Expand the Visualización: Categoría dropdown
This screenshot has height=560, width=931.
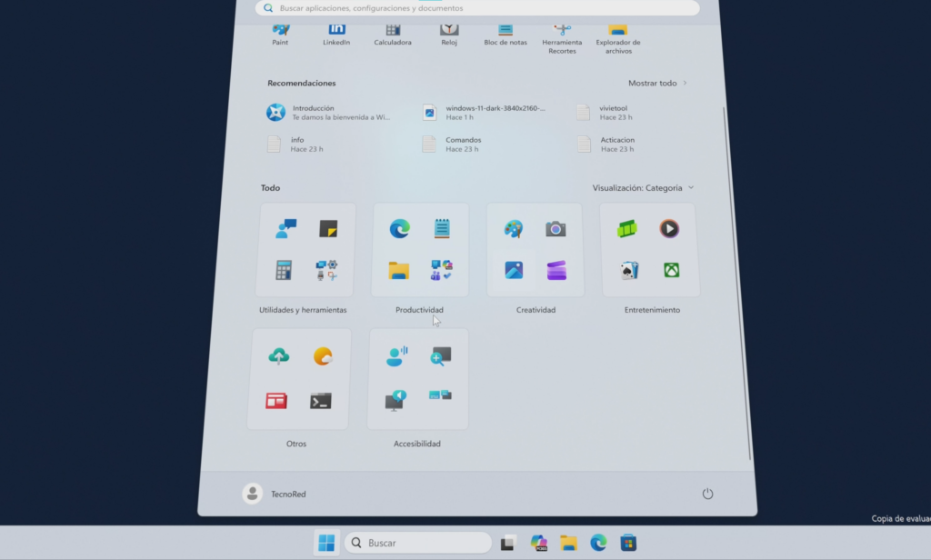coord(643,187)
